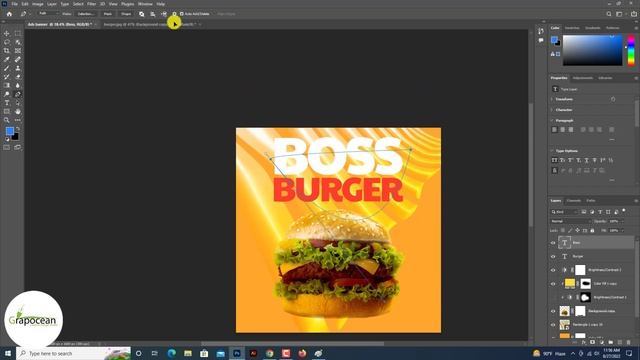
Task: Select the Horizontal Type tool
Action: 7,103
